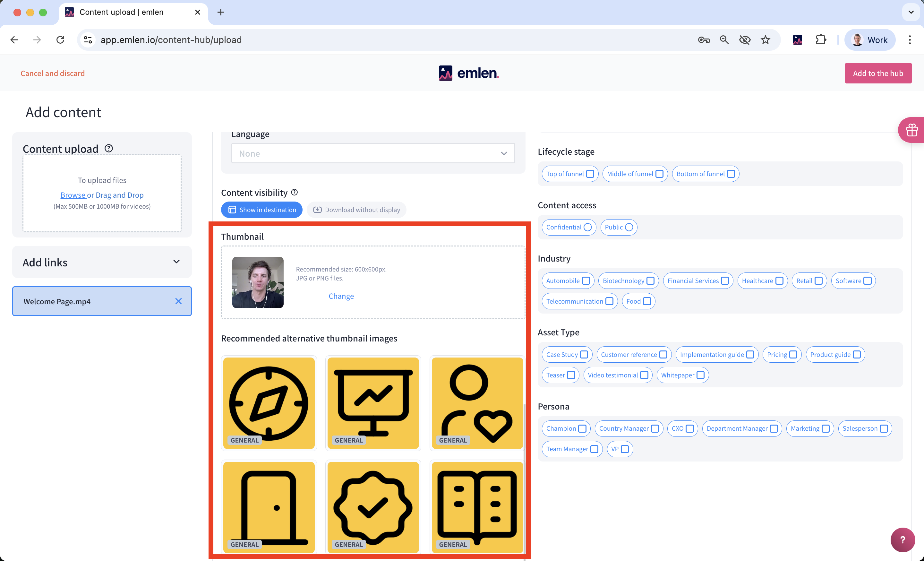
Task: Click the Cancel and discard link
Action: coord(53,73)
